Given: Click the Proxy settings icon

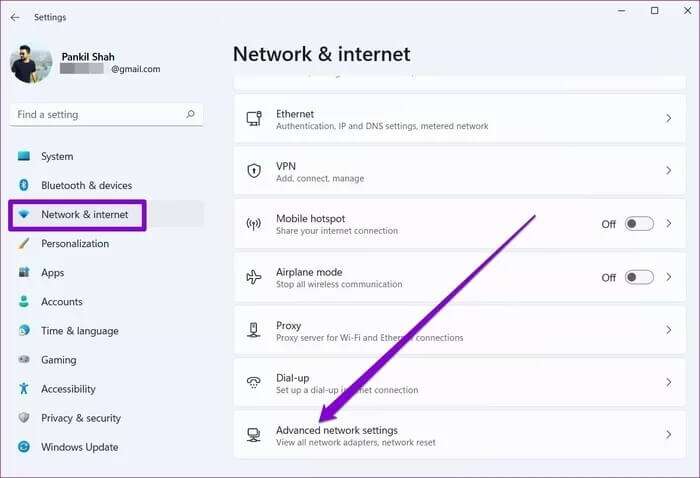Looking at the screenshot, I should (254, 329).
